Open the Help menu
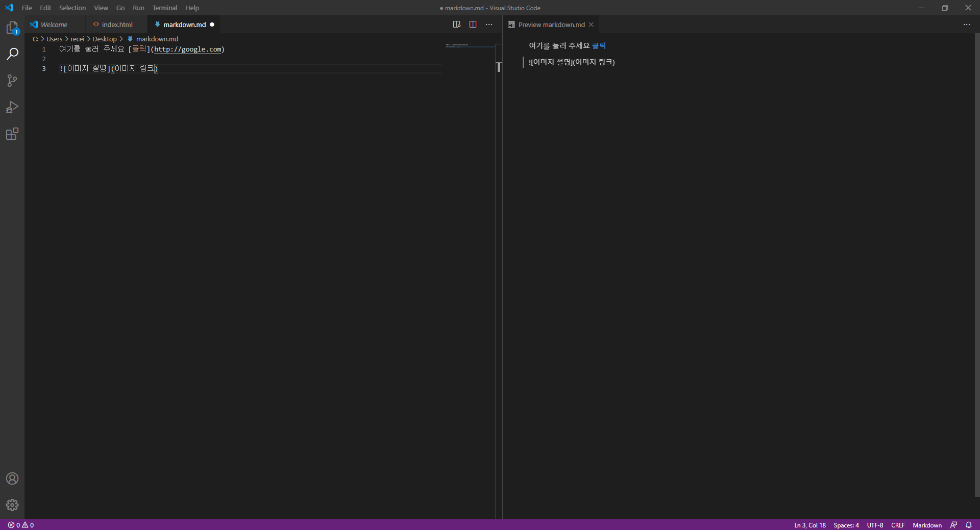This screenshot has height=530, width=980. click(x=192, y=8)
